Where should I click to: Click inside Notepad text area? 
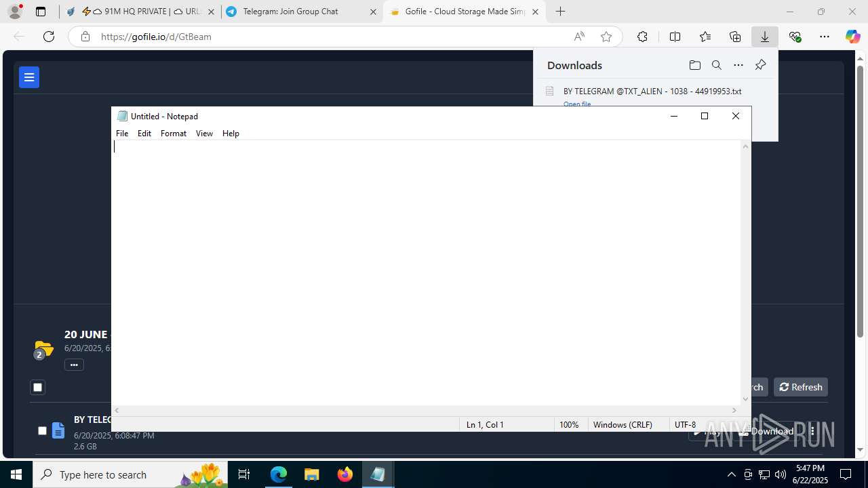(427, 272)
